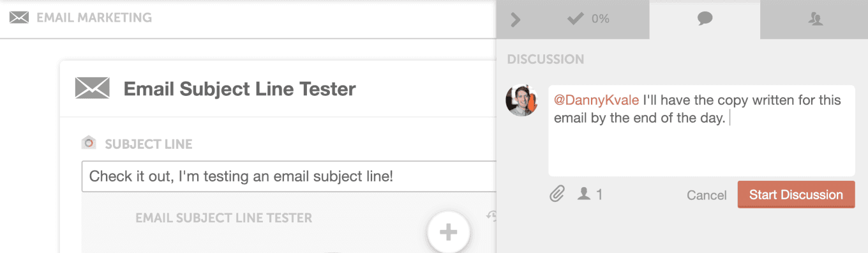Click the Start Discussion button
This screenshot has height=253, width=868.
[796, 195]
